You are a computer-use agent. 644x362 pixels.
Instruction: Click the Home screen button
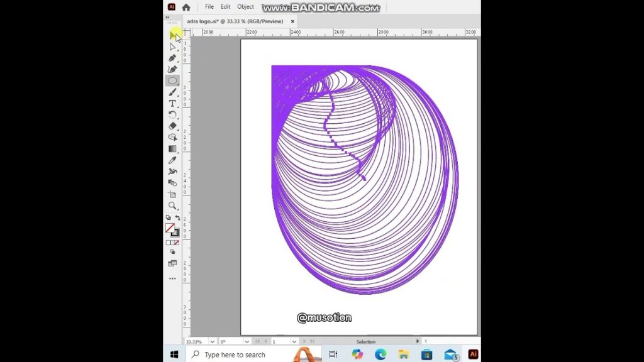187,6
